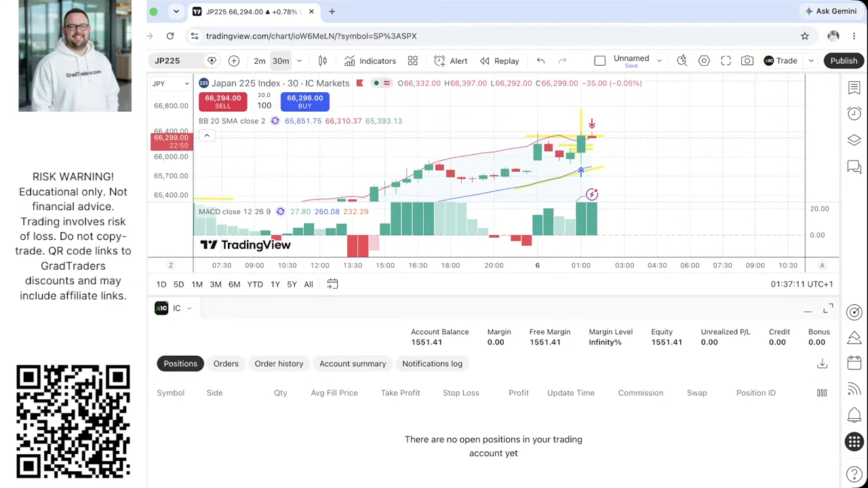
Task: Expand the Unnamed layout dropdown arrow
Action: (x=659, y=61)
